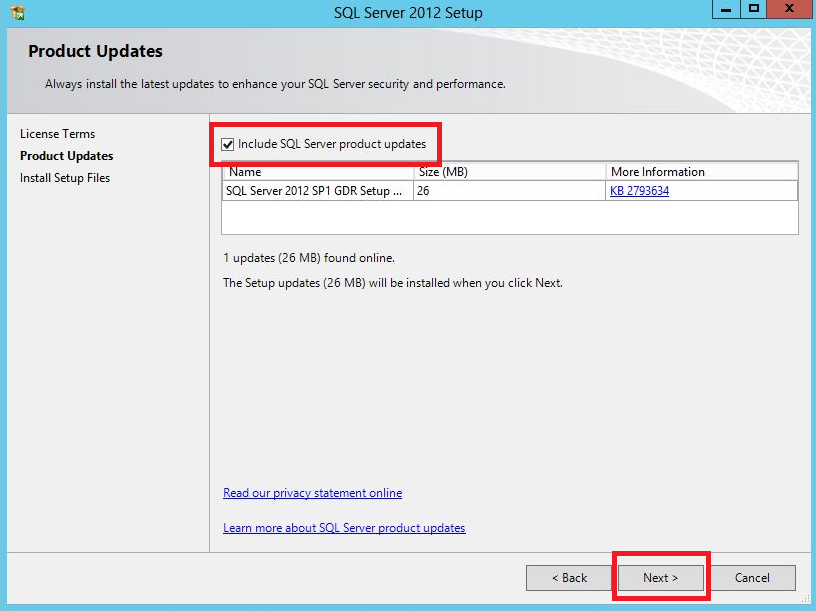The height and width of the screenshot is (611, 816).
Task: Cancel the SQL Server setup
Action: point(752,578)
